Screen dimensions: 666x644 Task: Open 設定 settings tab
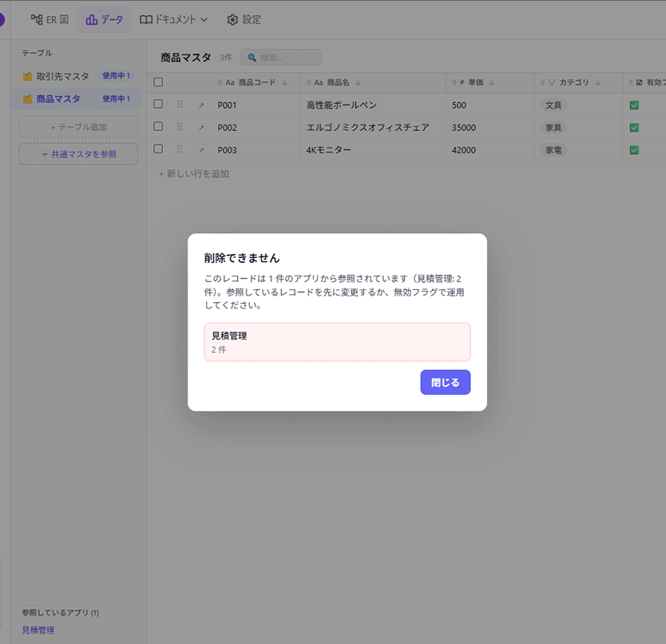coord(244,19)
